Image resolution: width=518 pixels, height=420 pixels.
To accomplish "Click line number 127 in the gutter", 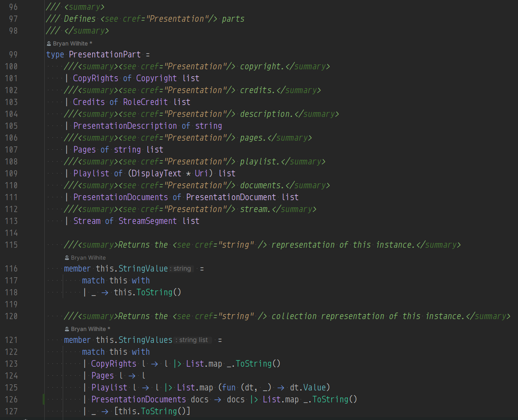I will click(x=11, y=411).
